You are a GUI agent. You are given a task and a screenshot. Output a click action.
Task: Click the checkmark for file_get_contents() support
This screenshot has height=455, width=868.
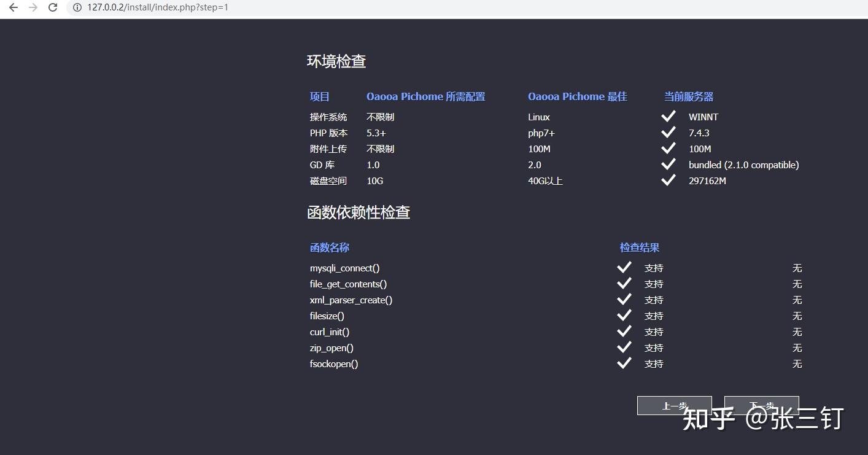(624, 283)
